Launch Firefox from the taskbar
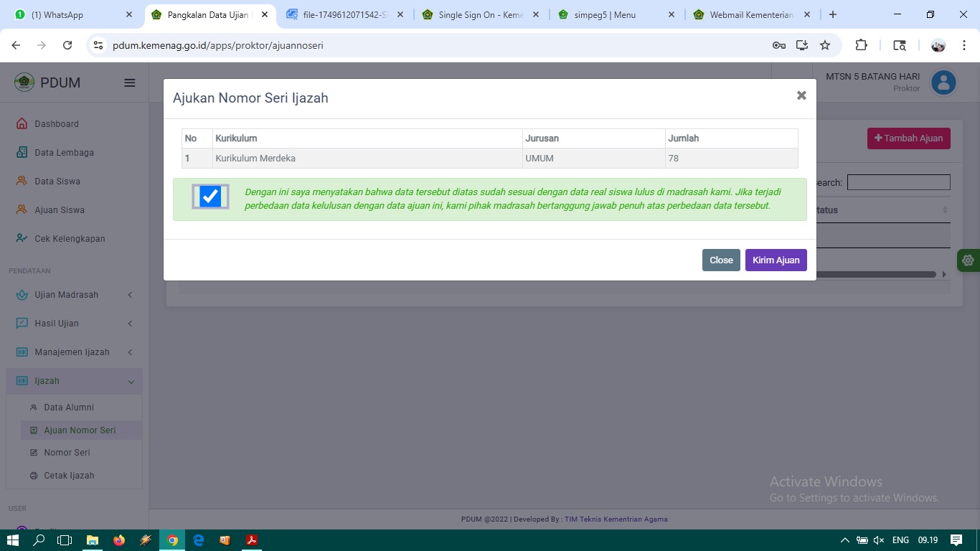Viewport: 980px width, 551px height. pos(119,540)
